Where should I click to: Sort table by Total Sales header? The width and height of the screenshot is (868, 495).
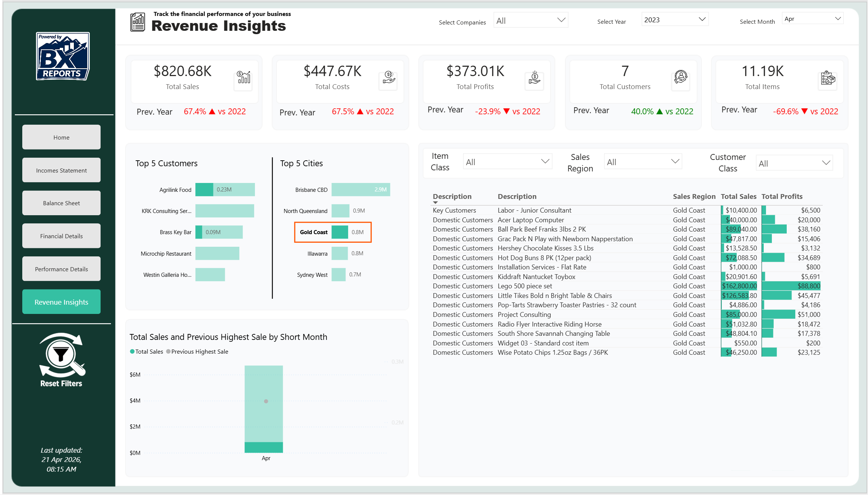[x=738, y=196]
